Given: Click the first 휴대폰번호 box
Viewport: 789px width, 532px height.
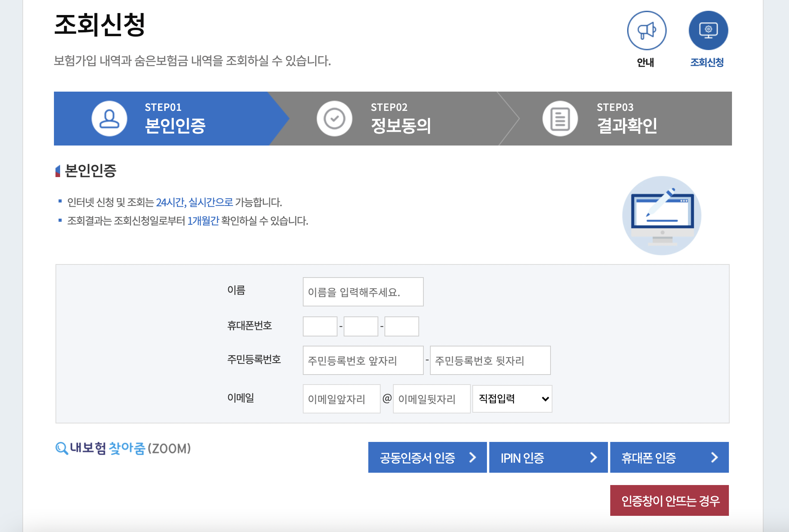Looking at the screenshot, I should point(320,326).
